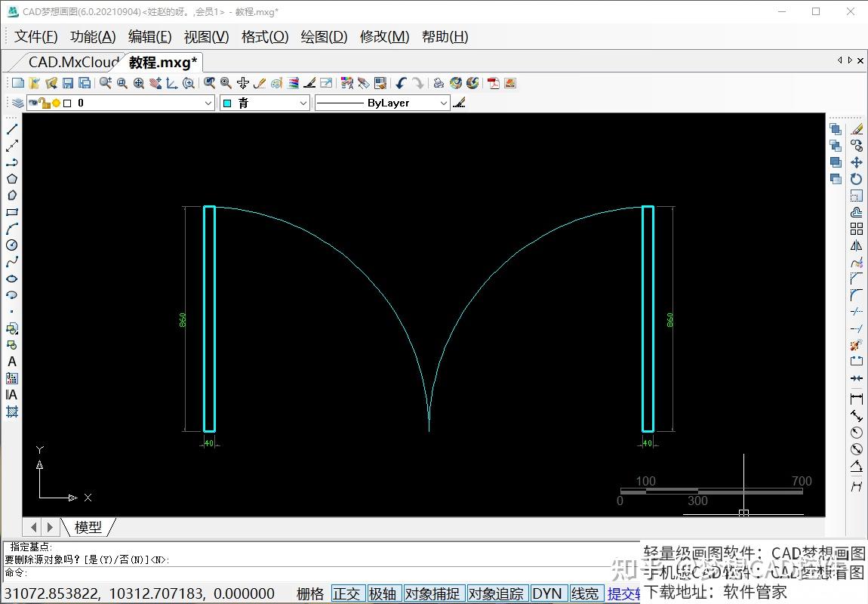868x604 pixels.
Task: Toggle layer 0 visibility eye icon
Action: [34, 103]
